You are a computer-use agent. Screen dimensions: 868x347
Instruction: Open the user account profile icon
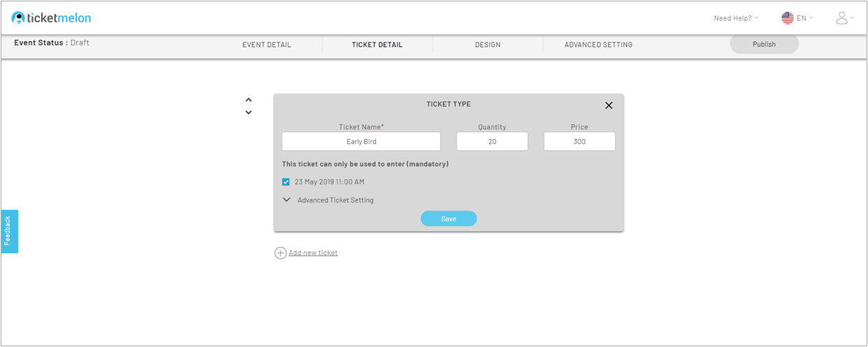(841, 18)
